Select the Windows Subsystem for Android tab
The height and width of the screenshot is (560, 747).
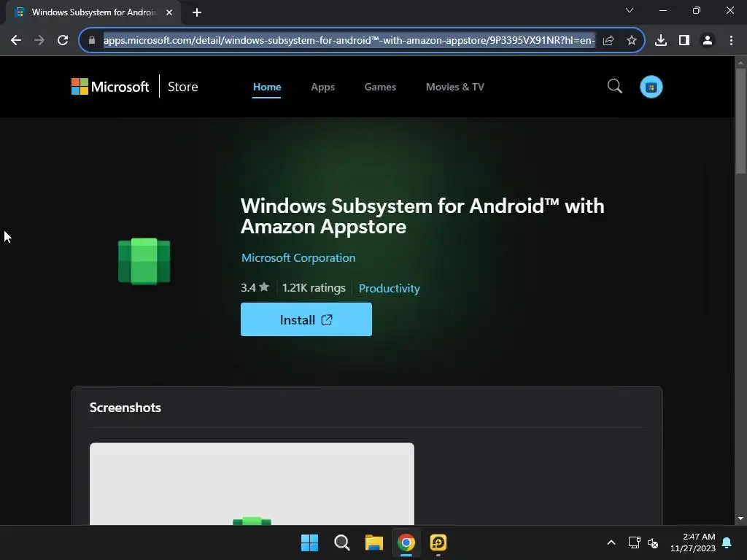(93, 12)
